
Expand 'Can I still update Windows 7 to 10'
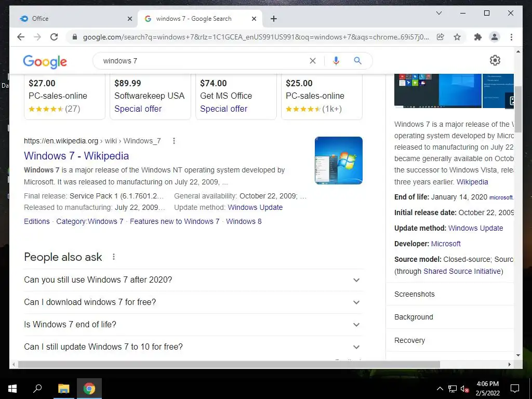click(192, 347)
